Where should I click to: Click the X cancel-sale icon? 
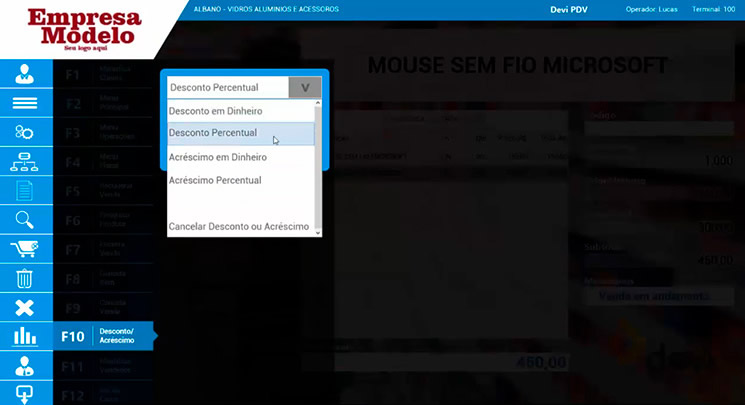24,308
